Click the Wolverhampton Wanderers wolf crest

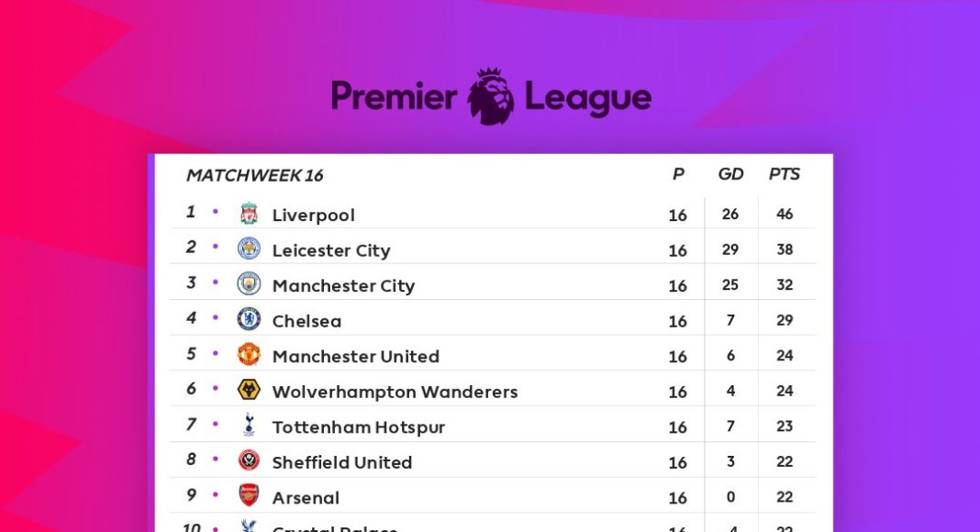249,390
